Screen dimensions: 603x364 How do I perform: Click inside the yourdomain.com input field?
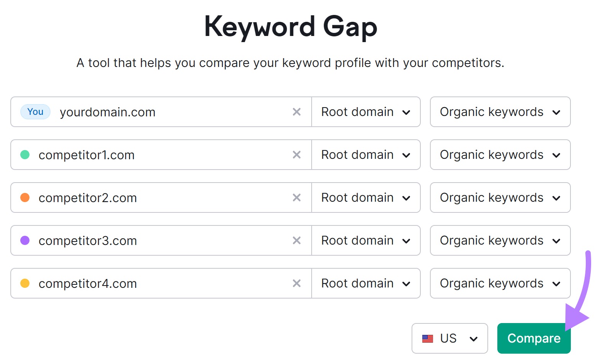coord(153,112)
